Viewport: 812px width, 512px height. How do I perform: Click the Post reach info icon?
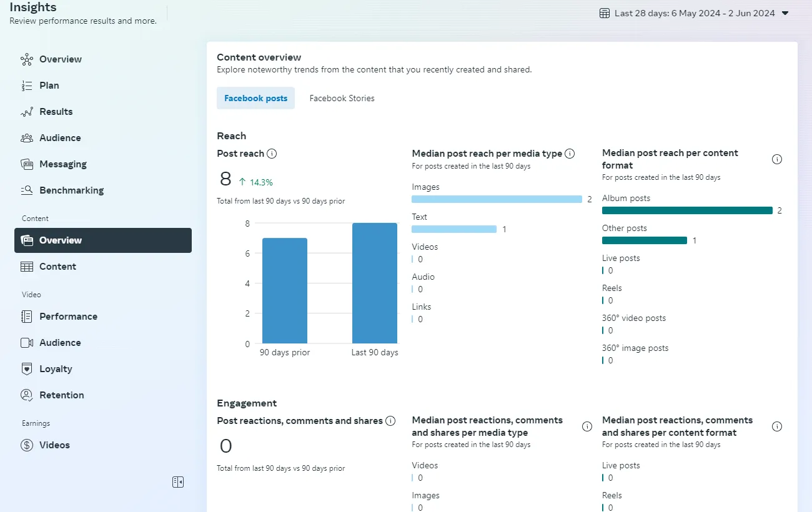pyautogui.click(x=272, y=154)
